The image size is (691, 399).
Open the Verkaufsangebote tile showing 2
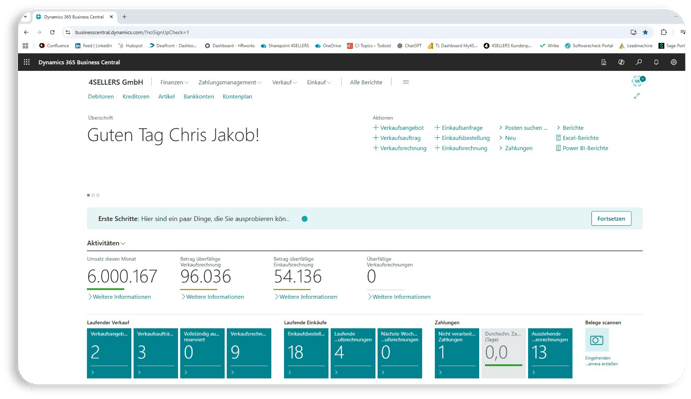click(109, 353)
